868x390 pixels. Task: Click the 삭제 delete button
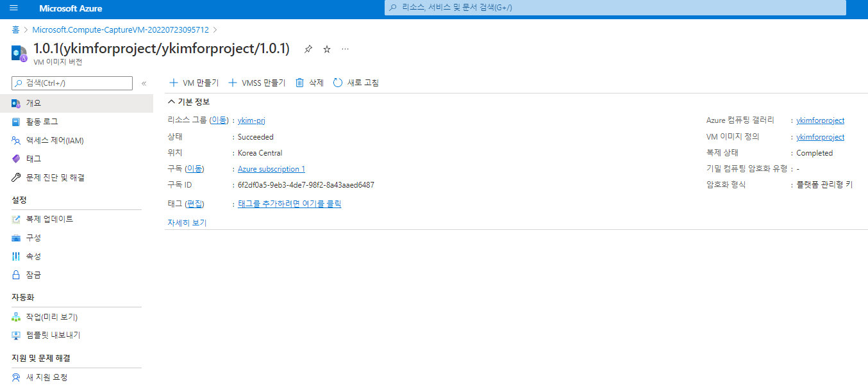[310, 83]
